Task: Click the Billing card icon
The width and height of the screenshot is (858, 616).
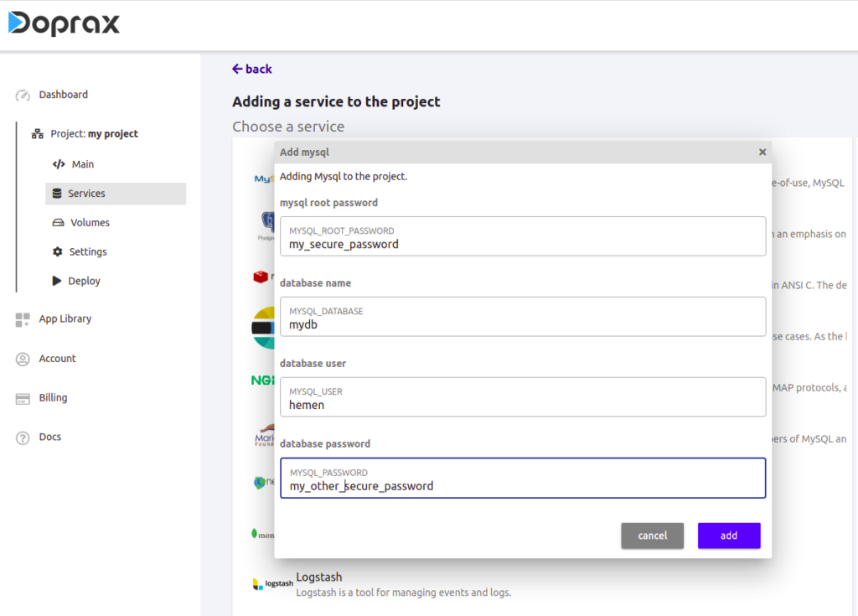Action: click(23, 399)
